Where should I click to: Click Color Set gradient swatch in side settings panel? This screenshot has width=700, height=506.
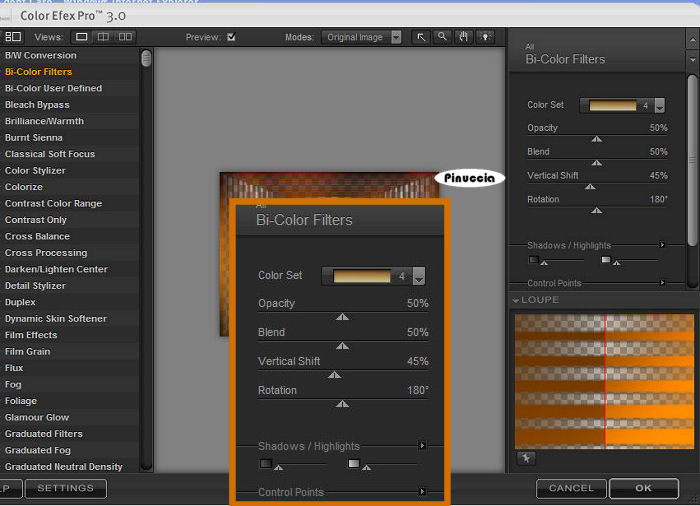(x=612, y=106)
